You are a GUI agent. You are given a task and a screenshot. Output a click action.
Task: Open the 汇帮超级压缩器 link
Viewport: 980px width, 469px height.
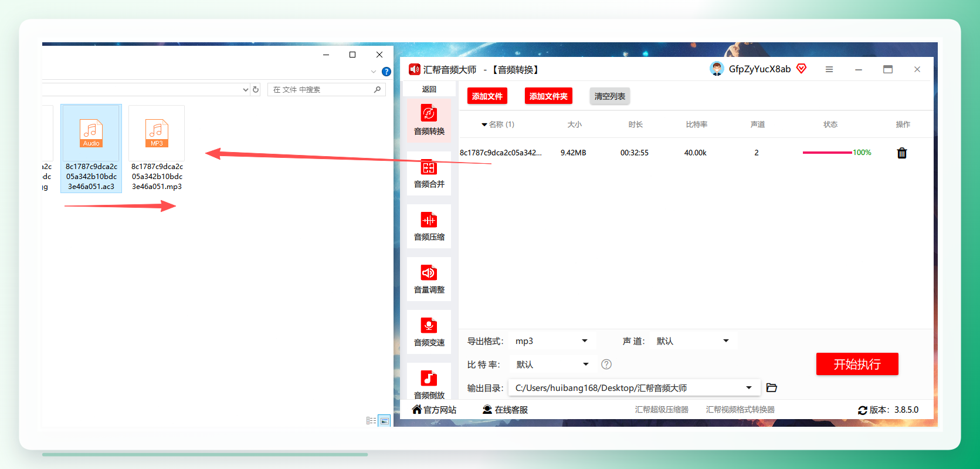click(x=662, y=410)
